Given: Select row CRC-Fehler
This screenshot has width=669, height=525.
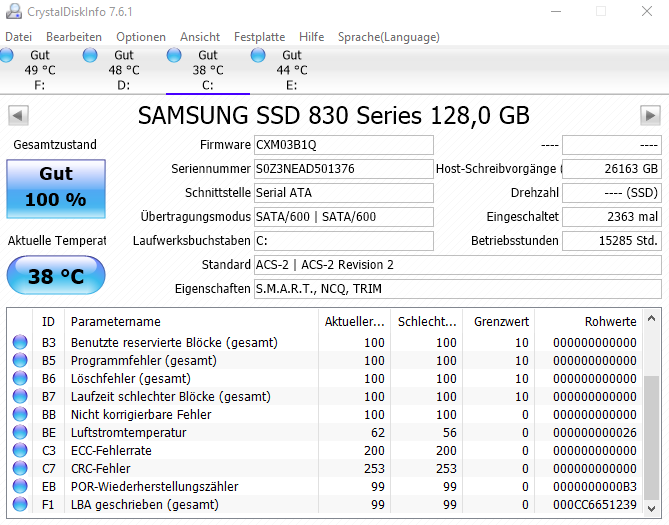Looking at the screenshot, I should pos(325,468).
